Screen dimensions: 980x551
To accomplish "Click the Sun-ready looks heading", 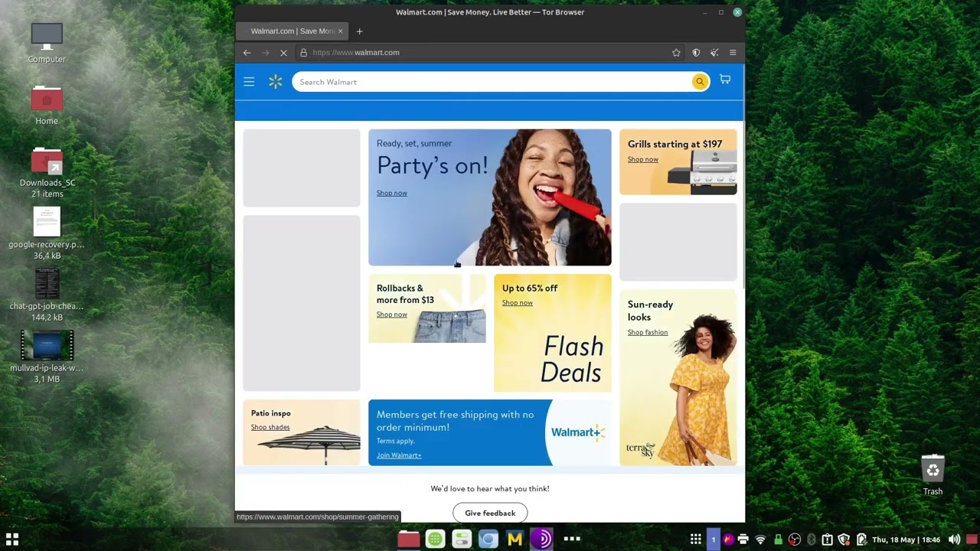I will pos(651,311).
